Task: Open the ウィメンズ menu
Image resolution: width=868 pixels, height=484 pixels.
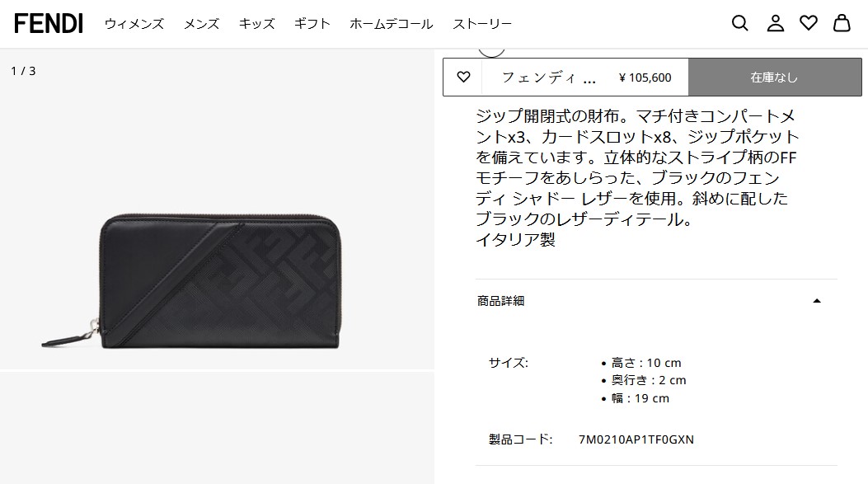Action: [x=134, y=24]
